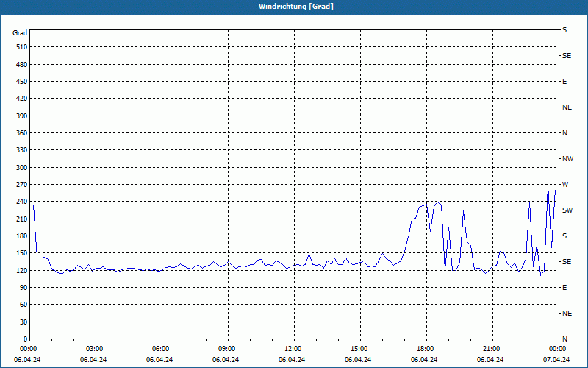Select the "W" compass direction label
Image resolution: width=588 pixels, height=368 pixels.
[x=565, y=185]
